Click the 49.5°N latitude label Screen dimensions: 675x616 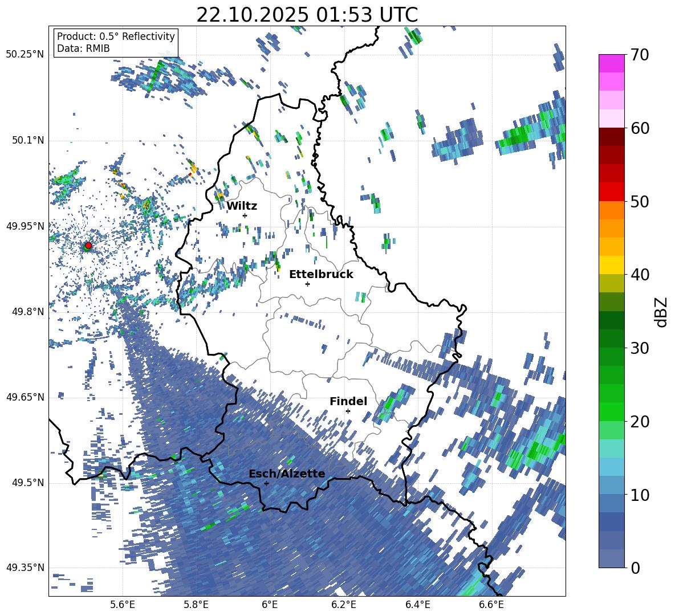(28, 482)
